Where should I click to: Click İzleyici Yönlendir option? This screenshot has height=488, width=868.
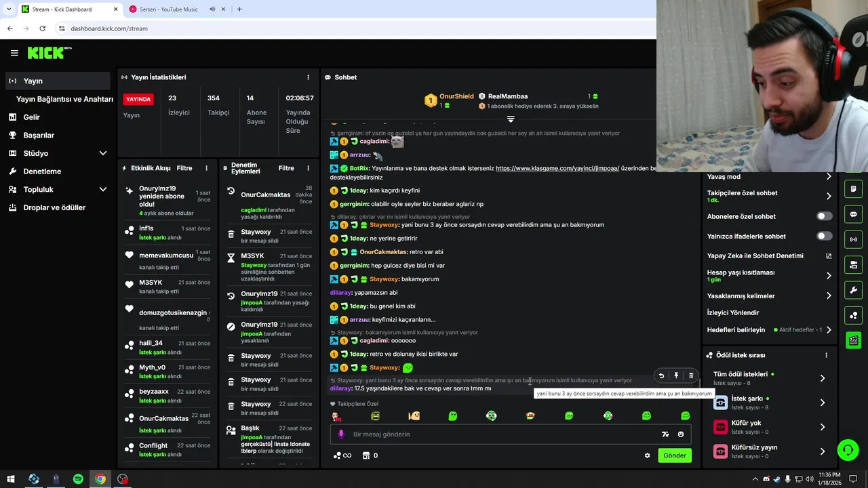[x=733, y=312]
